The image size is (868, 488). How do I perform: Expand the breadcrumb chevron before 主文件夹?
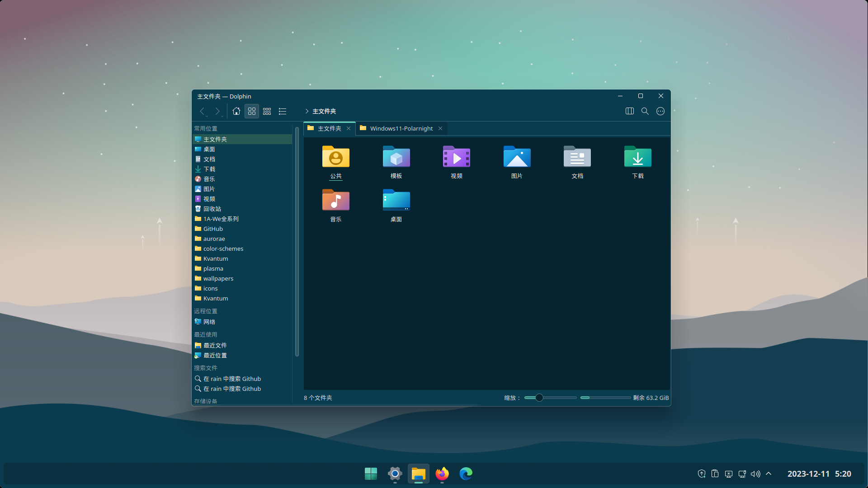[x=307, y=111]
